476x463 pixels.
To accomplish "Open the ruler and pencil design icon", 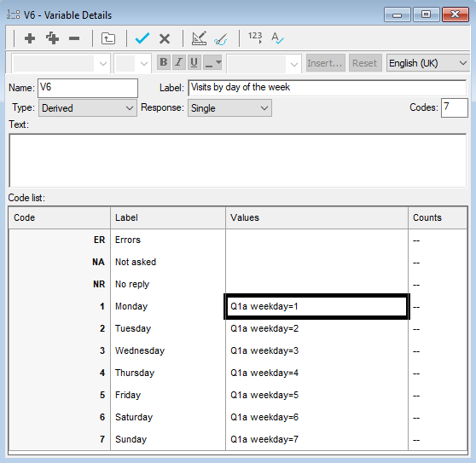I will coord(199,38).
